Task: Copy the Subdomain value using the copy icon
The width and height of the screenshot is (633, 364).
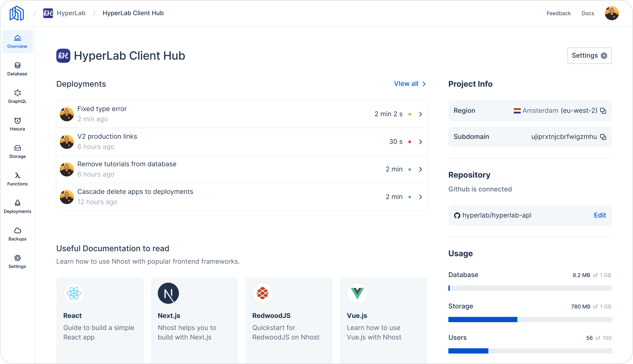Action: [603, 137]
